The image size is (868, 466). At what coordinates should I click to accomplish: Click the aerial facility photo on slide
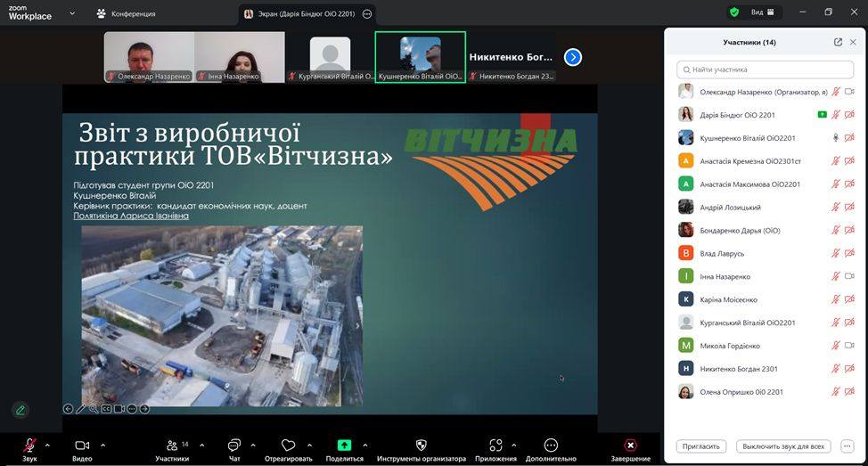click(x=222, y=316)
